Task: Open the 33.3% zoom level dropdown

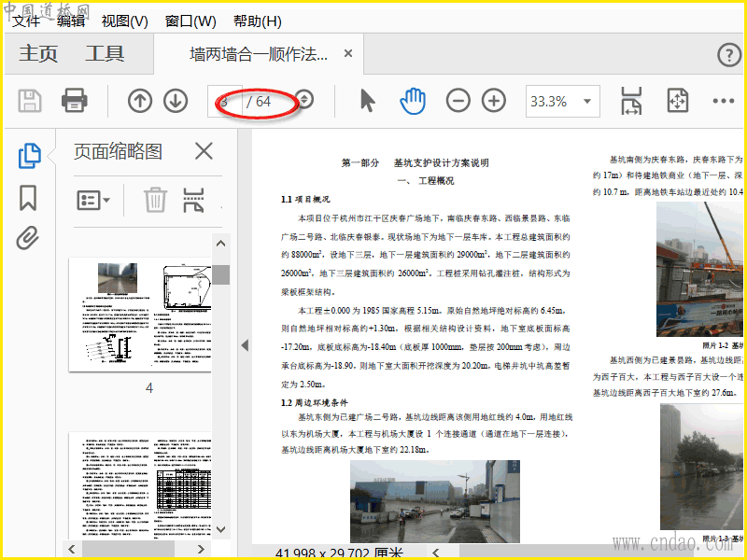Action: coord(561,101)
